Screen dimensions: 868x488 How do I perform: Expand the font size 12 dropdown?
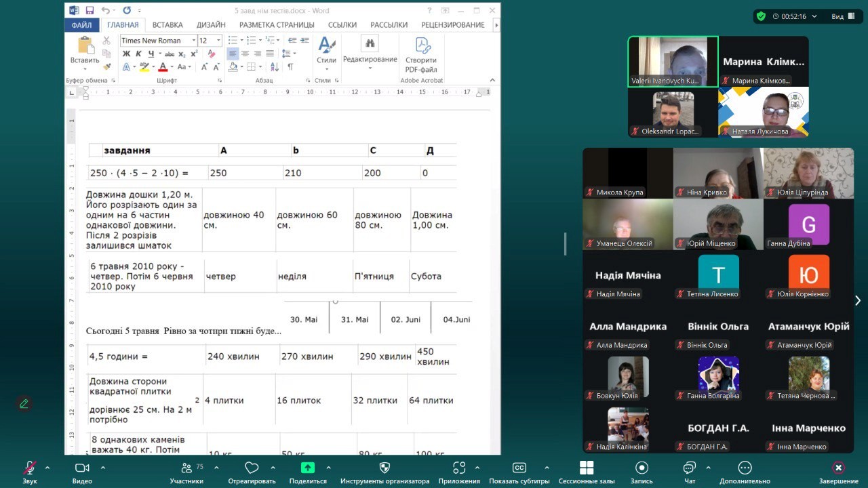coord(218,41)
